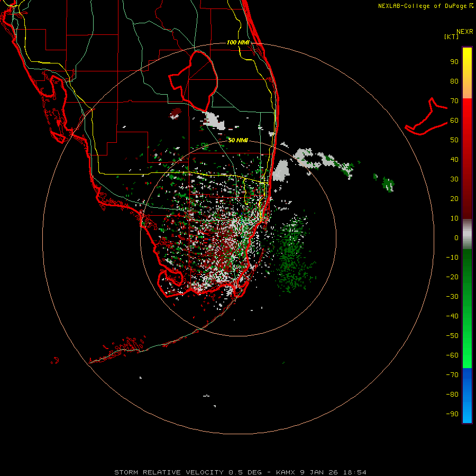
Task: Click the -20 value on velocity scale
Action: coord(452,277)
